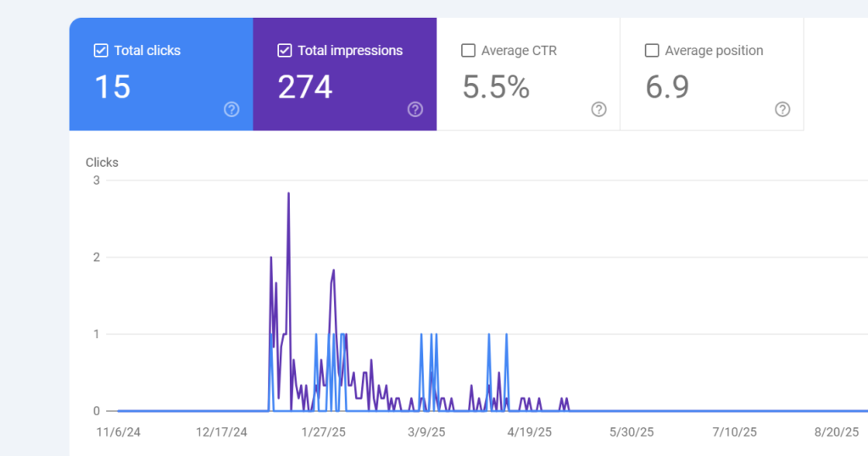Enable the Average CTR checkbox
868x456 pixels.
click(x=468, y=51)
